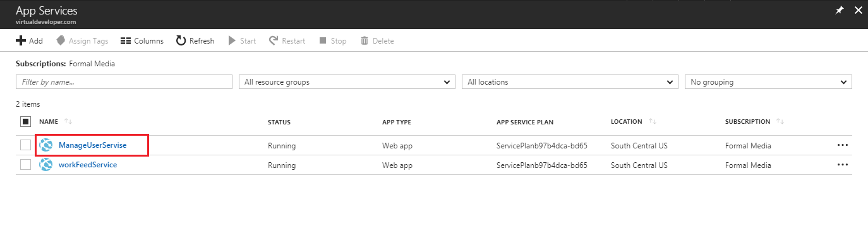
Task: Open the ellipsis menu for ManageUserServise
Action: pos(842,145)
